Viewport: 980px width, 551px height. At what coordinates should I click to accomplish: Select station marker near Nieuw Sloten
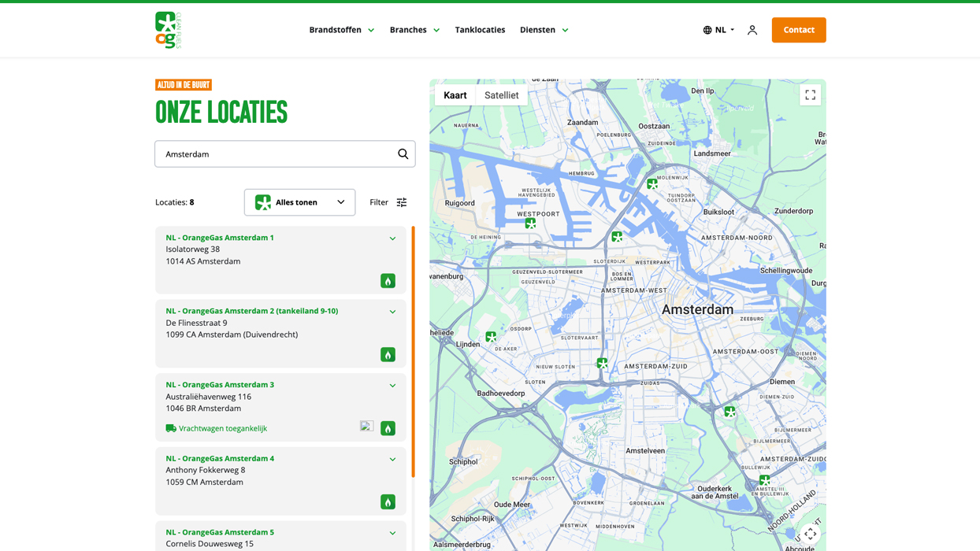[602, 363]
